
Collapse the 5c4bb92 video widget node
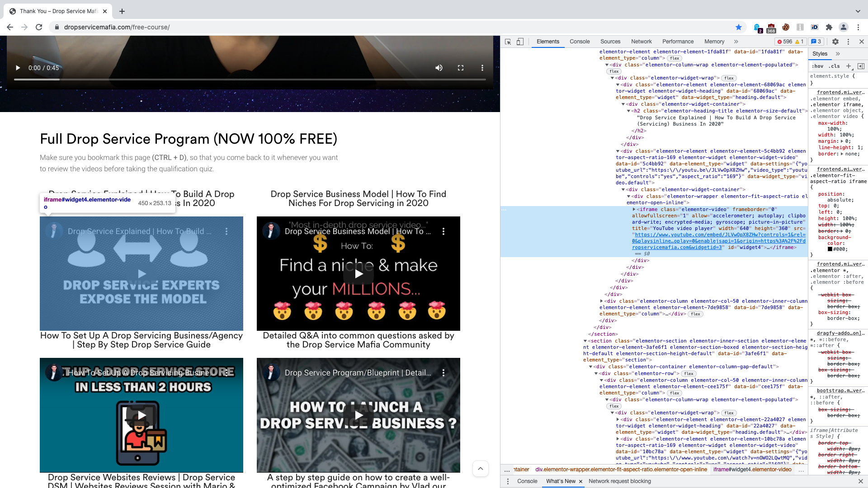click(x=618, y=151)
